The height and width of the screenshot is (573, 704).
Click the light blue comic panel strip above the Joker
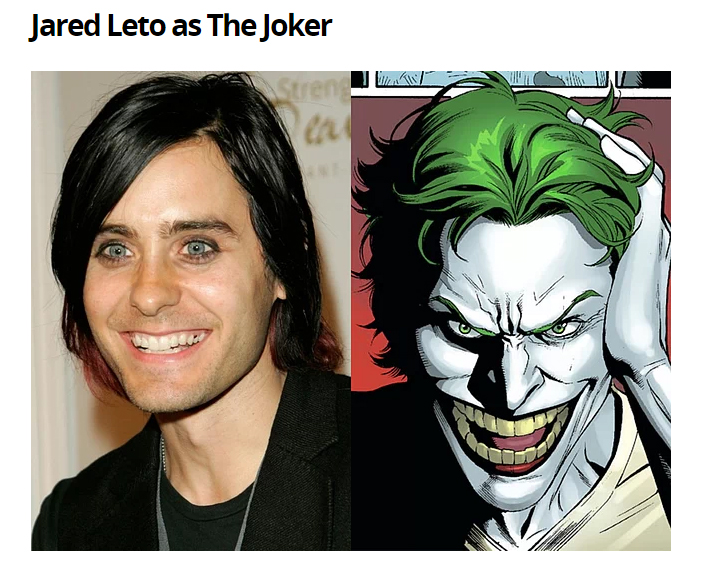click(492, 79)
